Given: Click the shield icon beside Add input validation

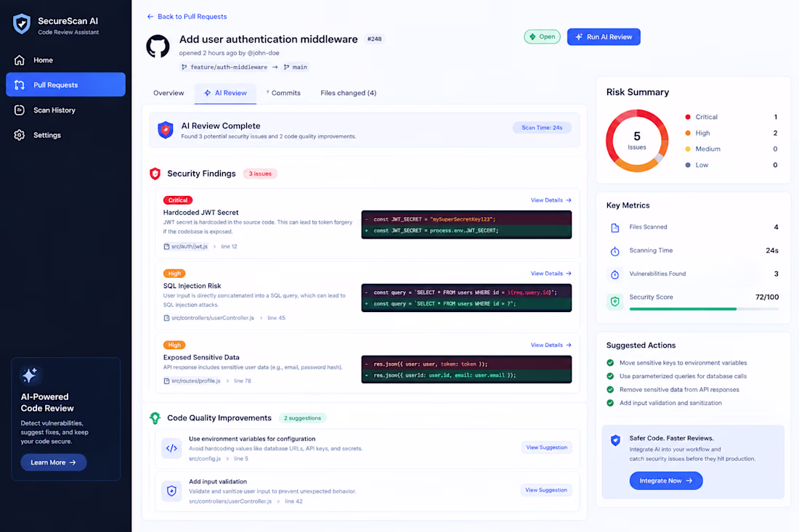Looking at the screenshot, I should coord(171,491).
